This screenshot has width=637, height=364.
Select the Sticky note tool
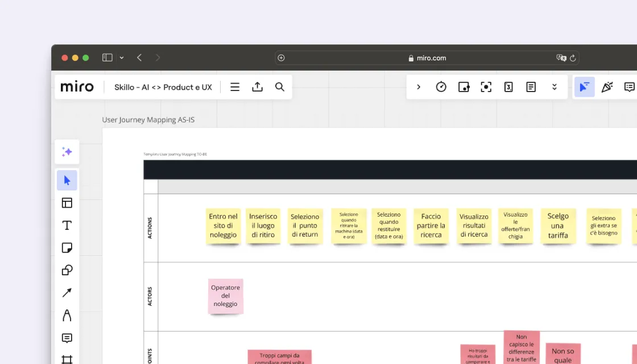pyautogui.click(x=67, y=248)
